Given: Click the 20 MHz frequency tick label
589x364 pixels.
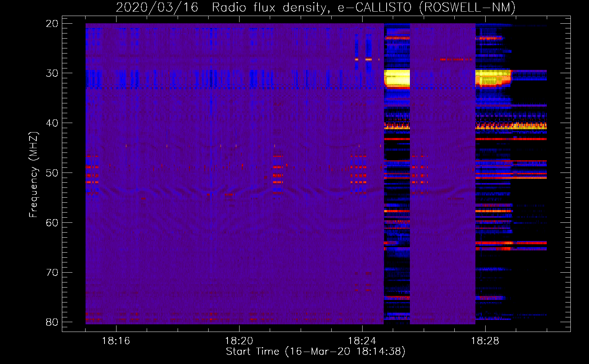Looking at the screenshot, I should coord(52,24).
